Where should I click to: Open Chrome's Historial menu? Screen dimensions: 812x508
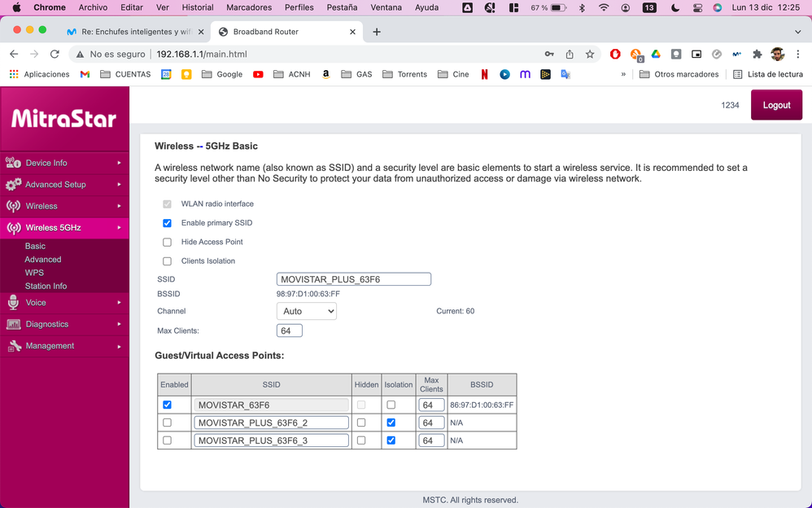pyautogui.click(x=198, y=7)
